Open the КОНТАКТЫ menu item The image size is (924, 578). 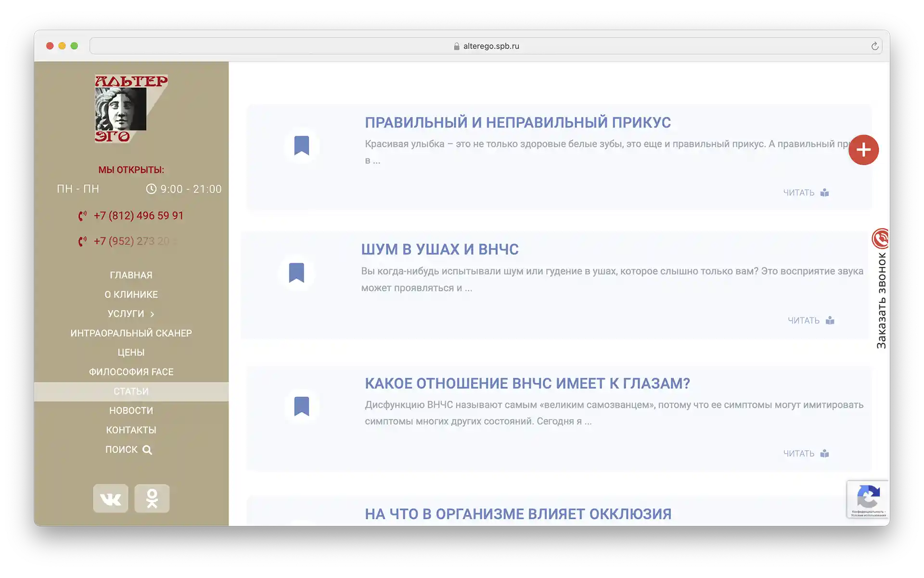pyautogui.click(x=131, y=430)
